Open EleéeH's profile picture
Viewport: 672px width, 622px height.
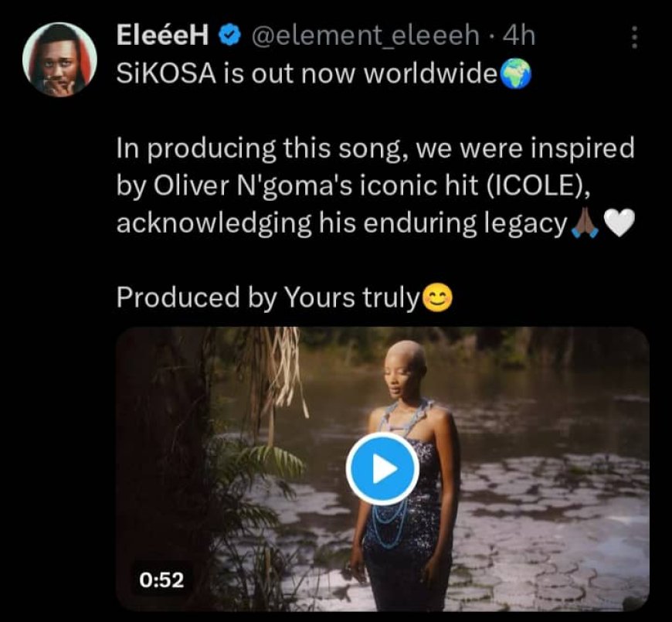59,59
